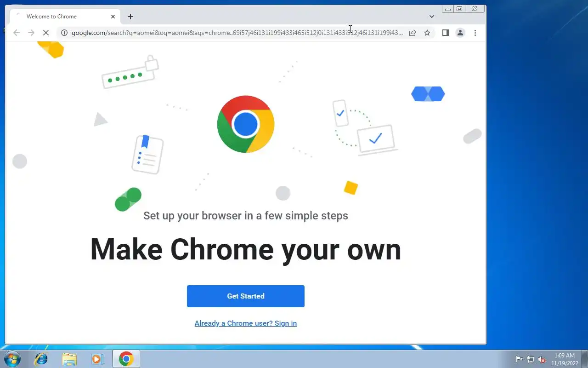Toggle the Chrome side panel

point(445,33)
